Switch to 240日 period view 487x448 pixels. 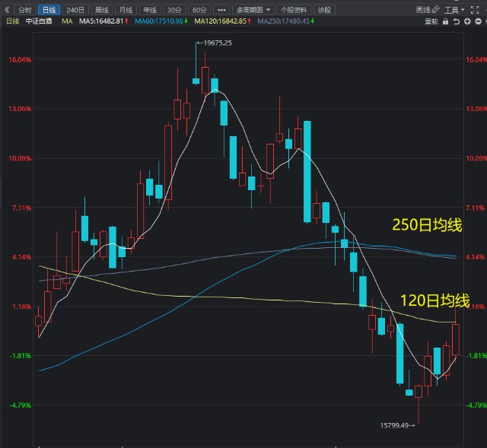tap(75, 10)
